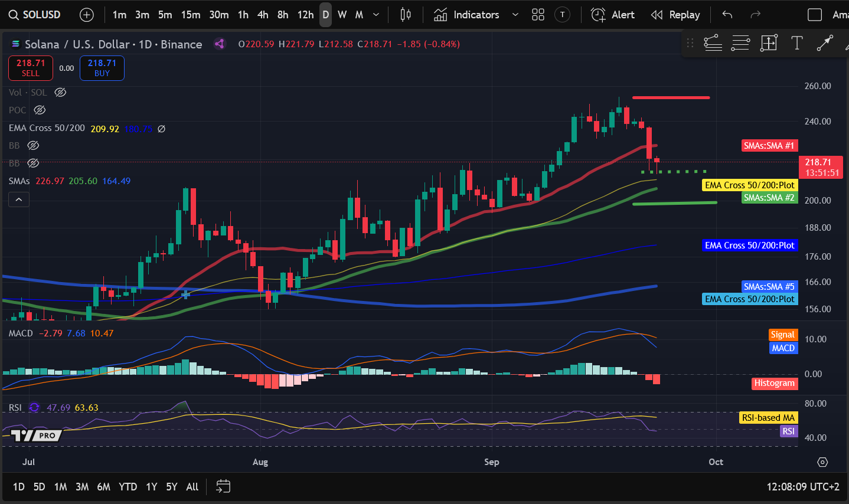The height and width of the screenshot is (504, 849).
Task: Select the arrow line drawing tool
Action: tap(825, 42)
